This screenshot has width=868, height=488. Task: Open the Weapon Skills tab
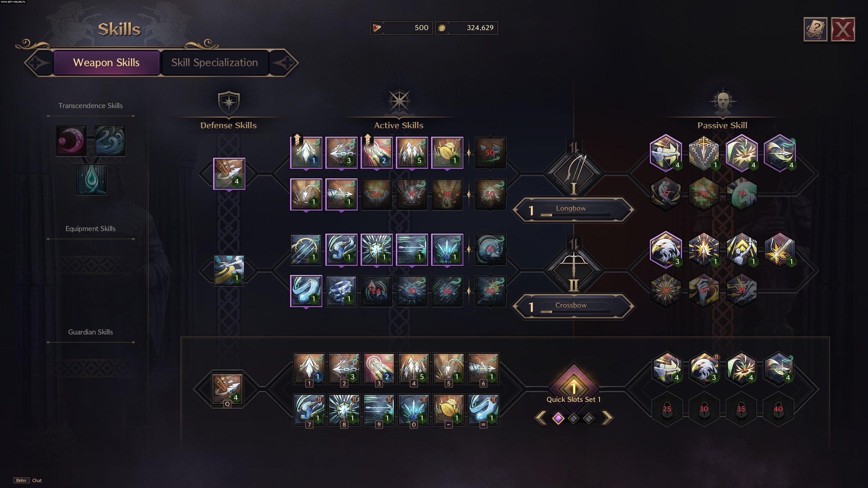(106, 63)
